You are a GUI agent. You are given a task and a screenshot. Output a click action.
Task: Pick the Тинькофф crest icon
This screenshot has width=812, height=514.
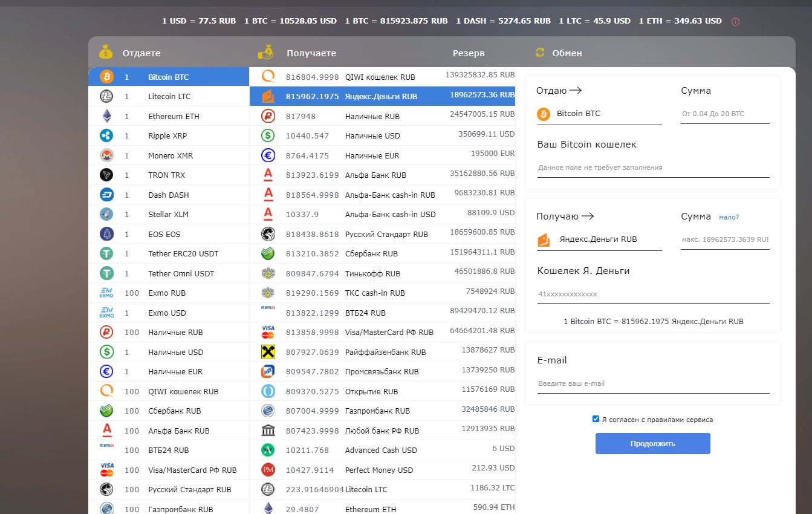(x=268, y=273)
